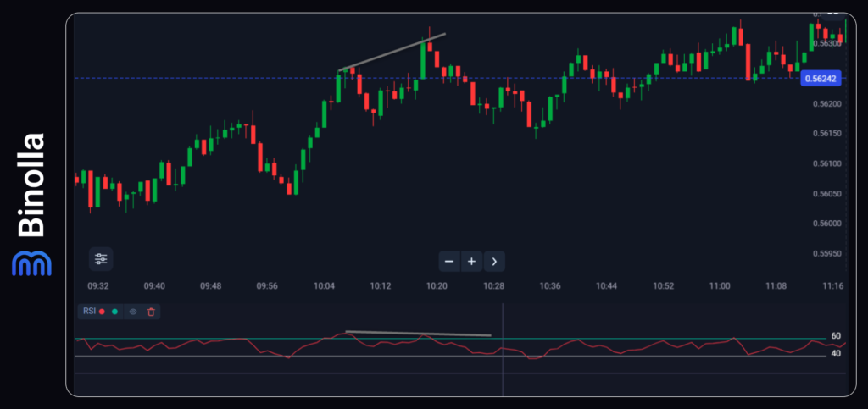Select the 0.56200 price axis label

(826, 104)
